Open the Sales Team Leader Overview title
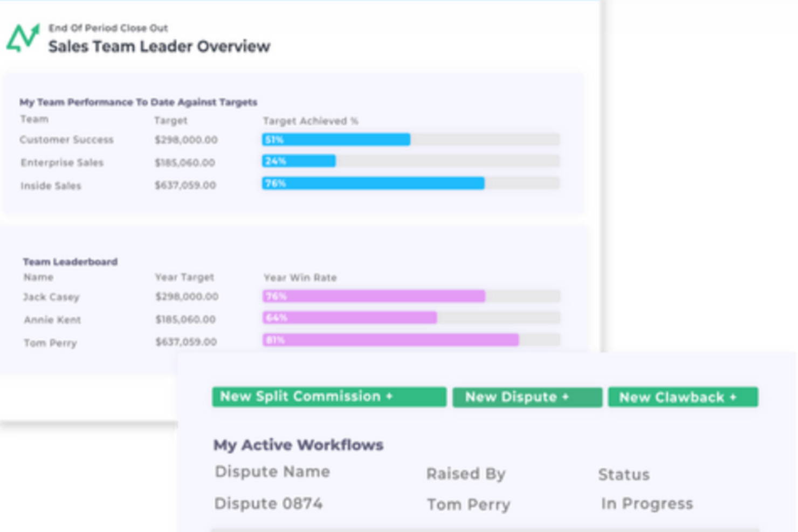 pyautogui.click(x=159, y=47)
